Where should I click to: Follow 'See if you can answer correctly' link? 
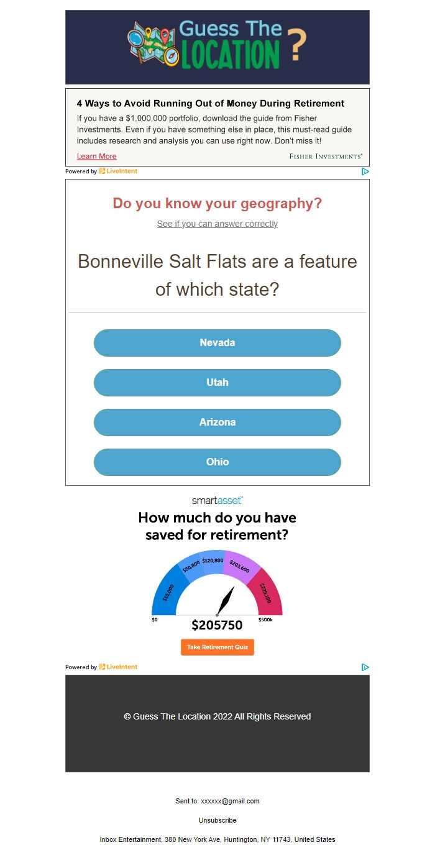coord(217,224)
